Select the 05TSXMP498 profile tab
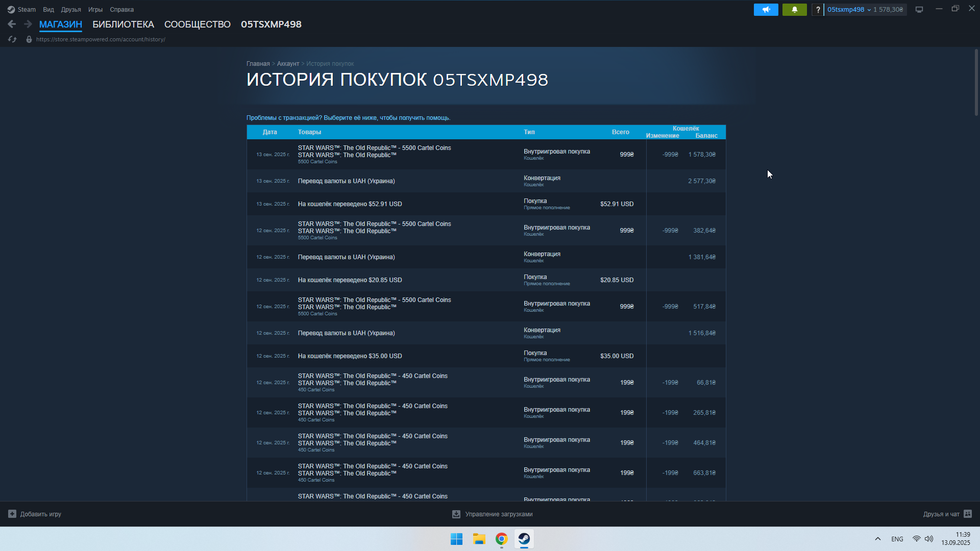 [x=271, y=24]
